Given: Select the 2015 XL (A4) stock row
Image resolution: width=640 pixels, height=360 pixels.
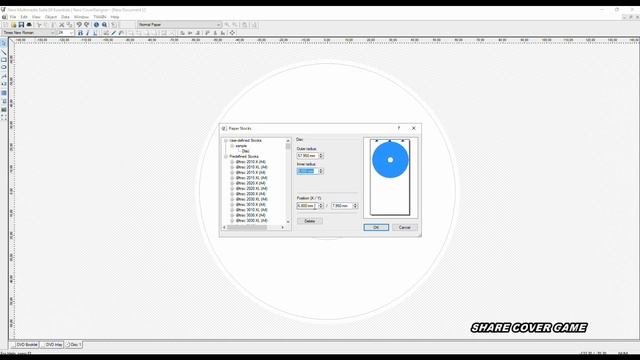Looking at the screenshot, I should (x=251, y=178).
